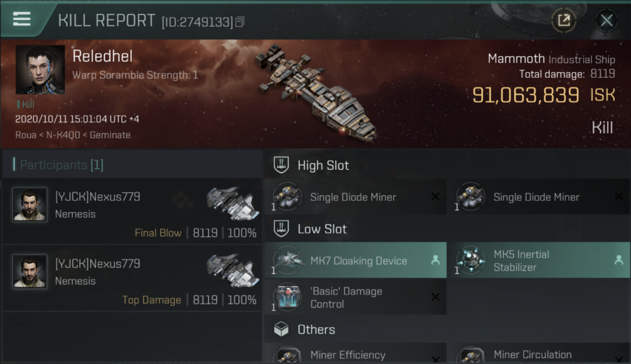Click the Miner Circulation item
The height and width of the screenshot is (364, 631).
(532, 355)
